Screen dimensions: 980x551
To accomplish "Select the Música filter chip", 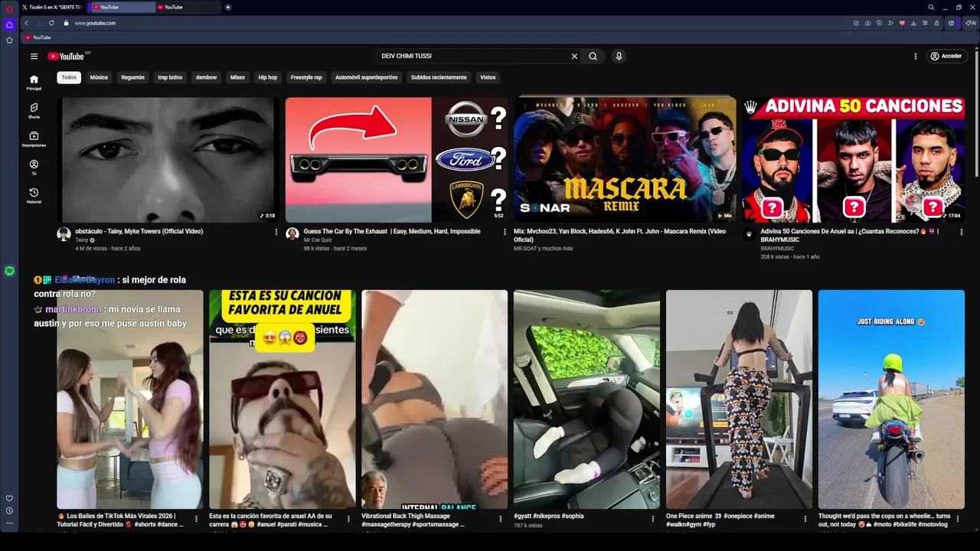I will tap(99, 77).
